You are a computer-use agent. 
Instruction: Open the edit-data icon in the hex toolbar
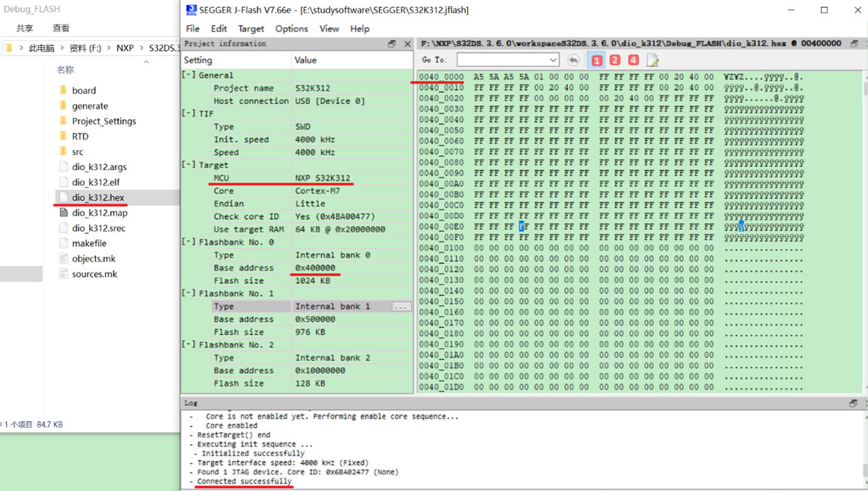pos(652,60)
